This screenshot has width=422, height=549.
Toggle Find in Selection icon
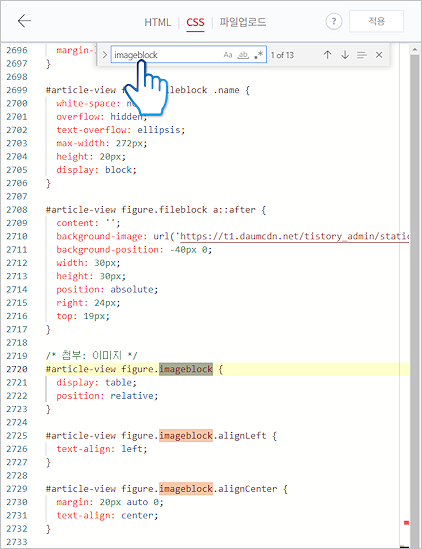coord(362,55)
